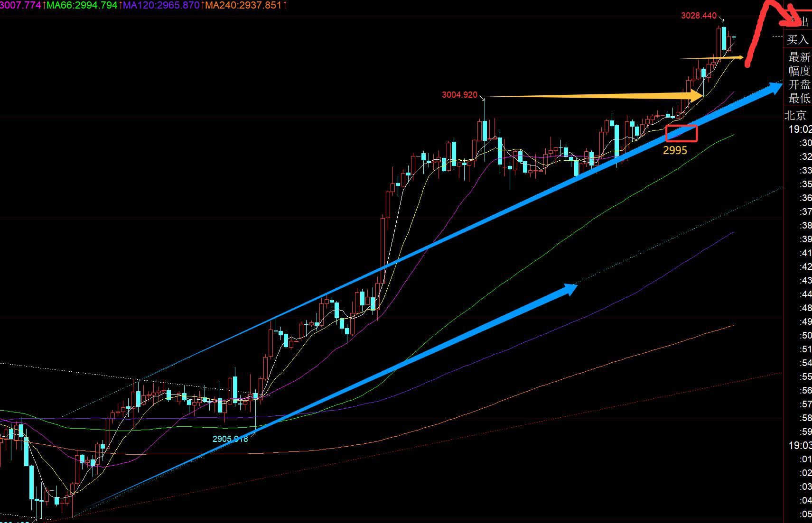Click the MA66 indicator label
The width and height of the screenshot is (812, 523).
(82, 6)
